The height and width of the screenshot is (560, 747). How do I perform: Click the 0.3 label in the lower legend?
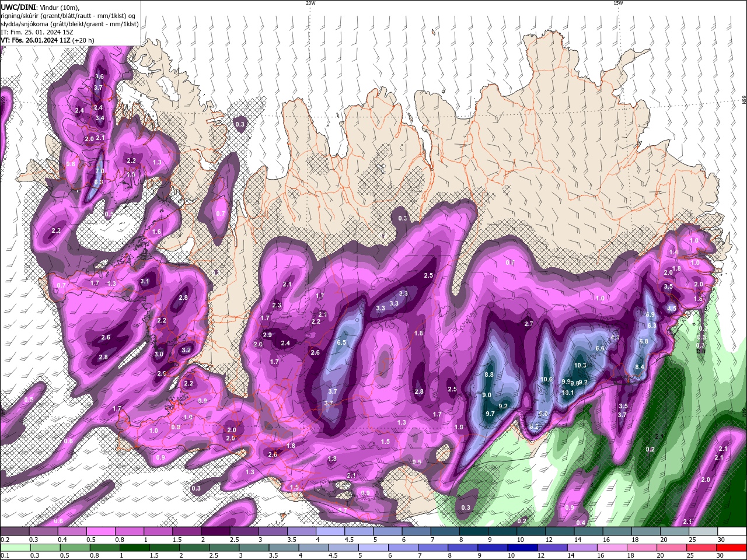click(34, 556)
